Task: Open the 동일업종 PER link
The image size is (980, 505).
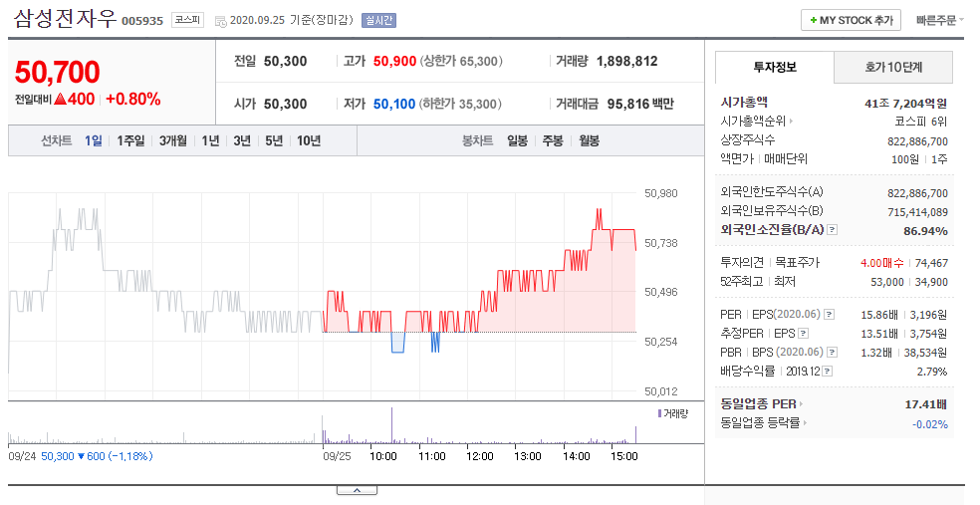Action: pyautogui.click(x=761, y=403)
